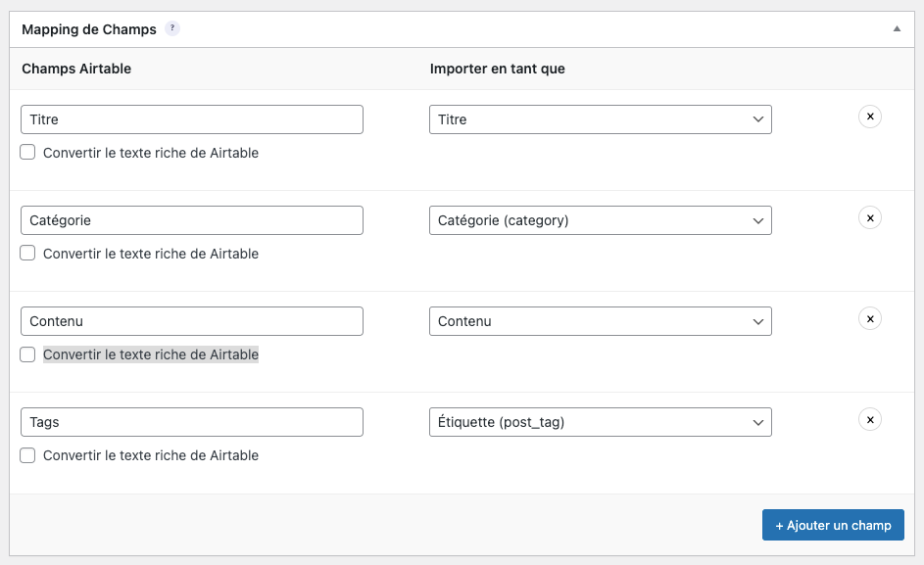Click the Mapping de Champs panel title
Screen dimensions: 924x565
[x=89, y=29]
